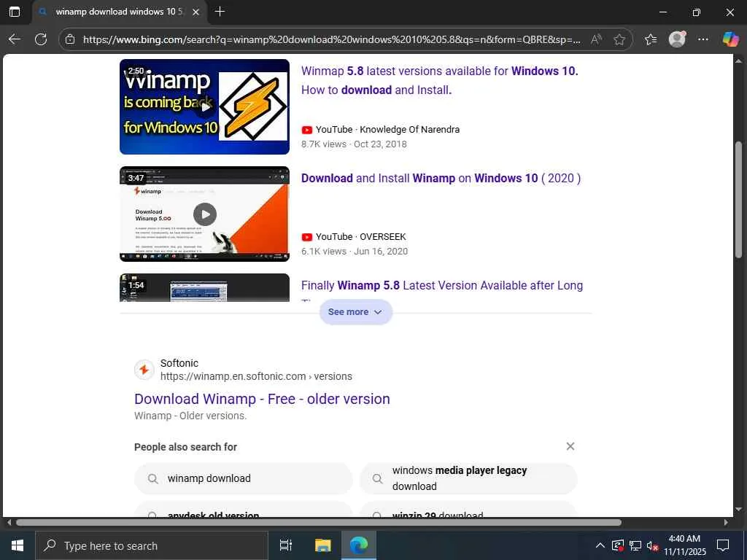Open the 1:54 video thumbnail
747x560 pixels.
[x=204, y=287]
